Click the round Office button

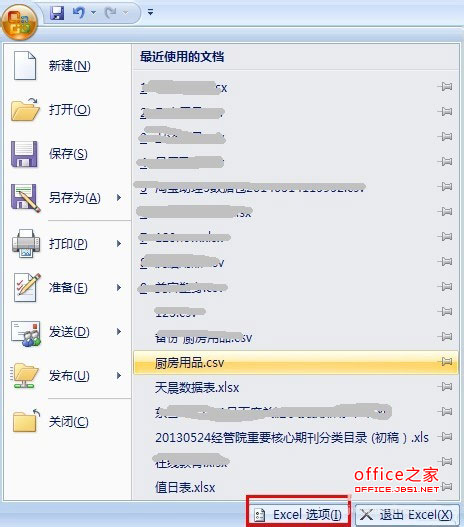click(19, 23)
